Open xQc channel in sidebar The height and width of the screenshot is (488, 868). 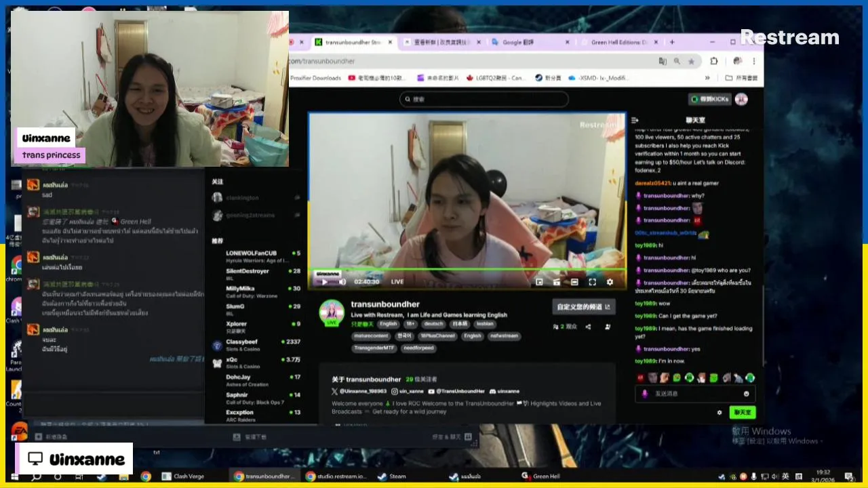(x=256, y=363)
